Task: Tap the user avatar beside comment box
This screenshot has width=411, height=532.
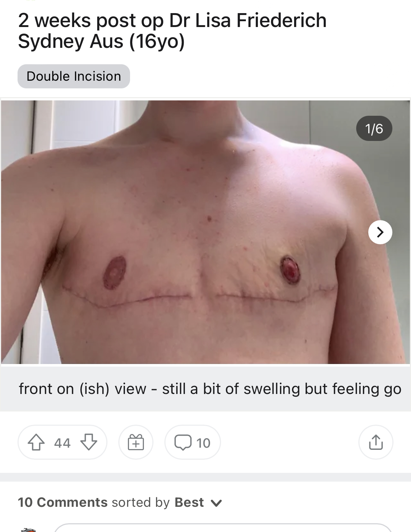Action: click(28, 529)
